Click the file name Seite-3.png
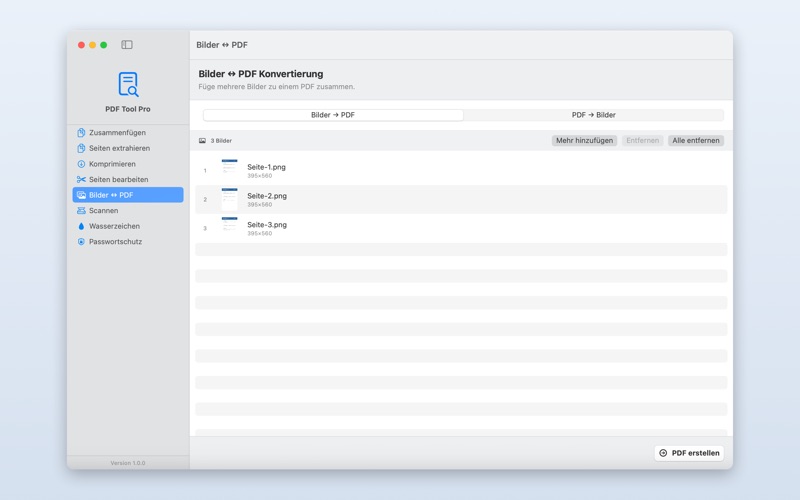The image size is (800, 500). tap(267, 225)
